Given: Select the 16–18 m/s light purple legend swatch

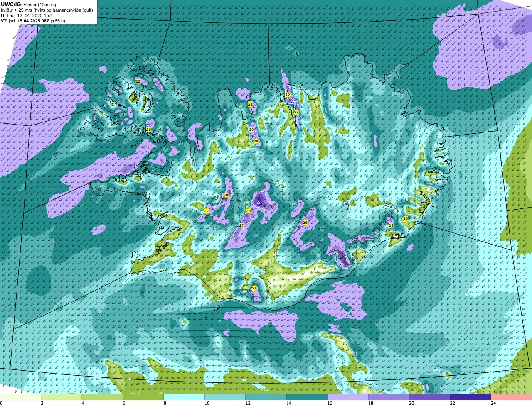Looking at the screenshot, I should coord(348,397).
